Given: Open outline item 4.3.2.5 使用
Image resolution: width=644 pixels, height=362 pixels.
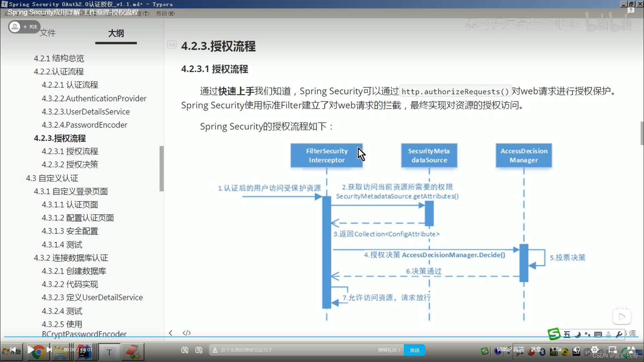Looking at the screenshot, I should pos(62,324).
